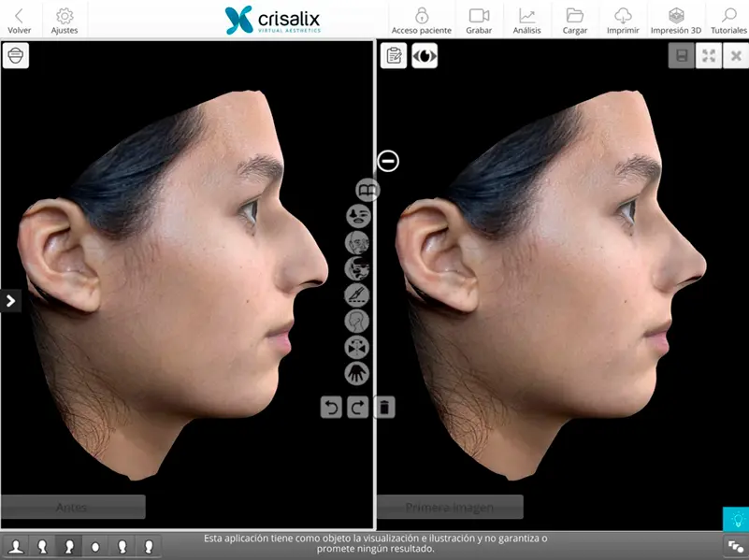Click the Grabar recording icon
749x560 pixels.
click(x=479, y=21)
